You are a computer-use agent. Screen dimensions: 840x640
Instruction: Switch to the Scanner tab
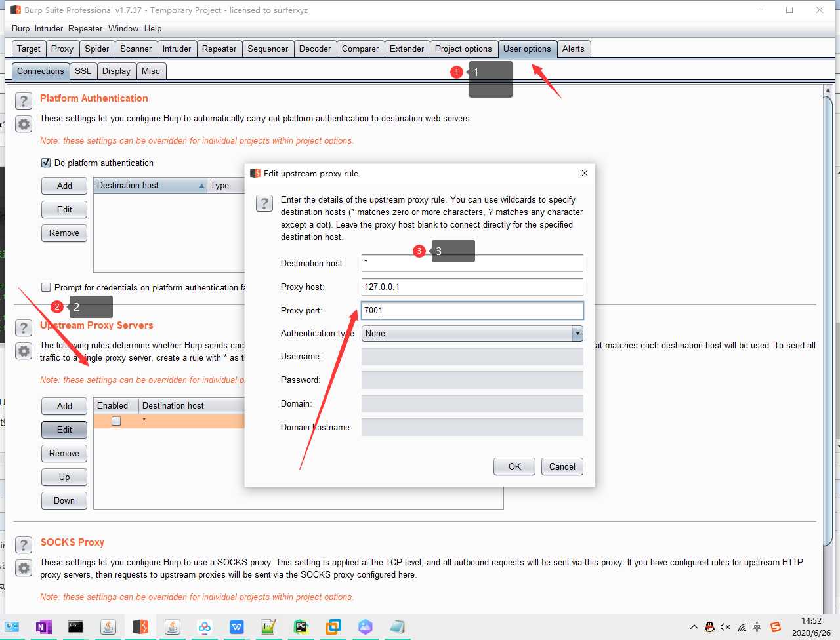coord(136,49)
